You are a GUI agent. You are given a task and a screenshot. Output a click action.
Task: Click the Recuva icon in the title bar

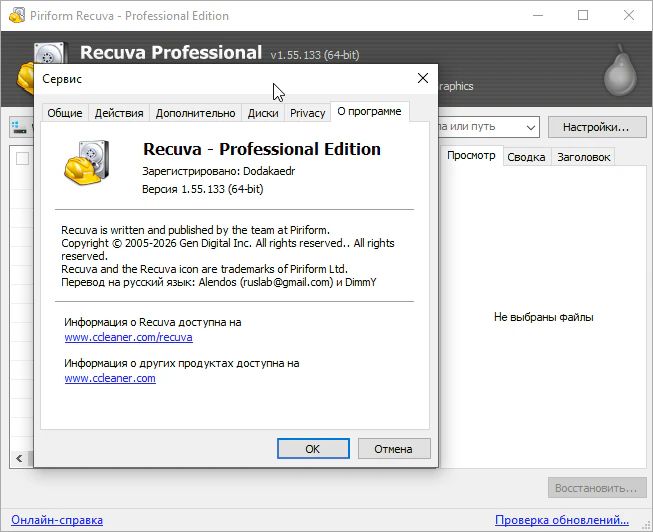tap(17, 15)
